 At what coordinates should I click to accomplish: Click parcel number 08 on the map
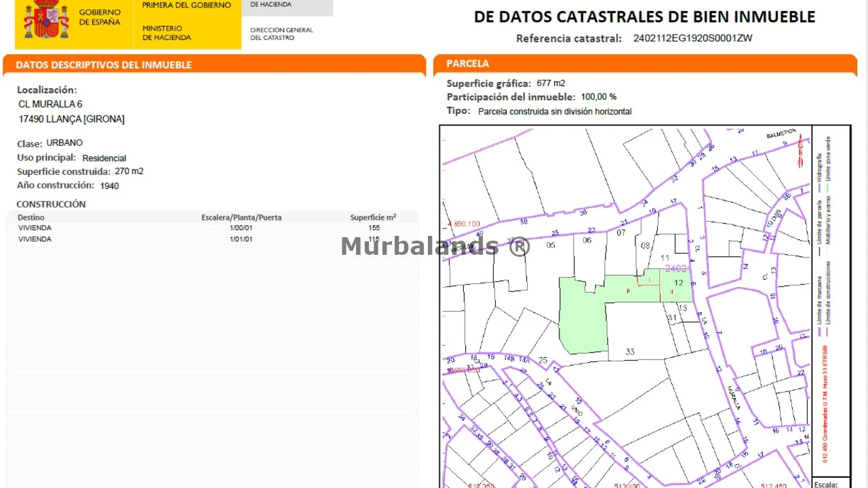(646, 245)
